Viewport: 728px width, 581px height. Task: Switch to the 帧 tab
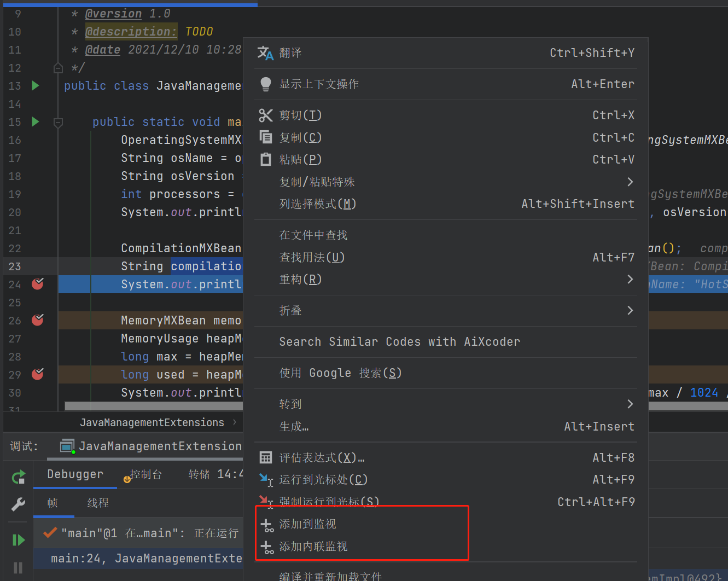(x=53, y=503)
